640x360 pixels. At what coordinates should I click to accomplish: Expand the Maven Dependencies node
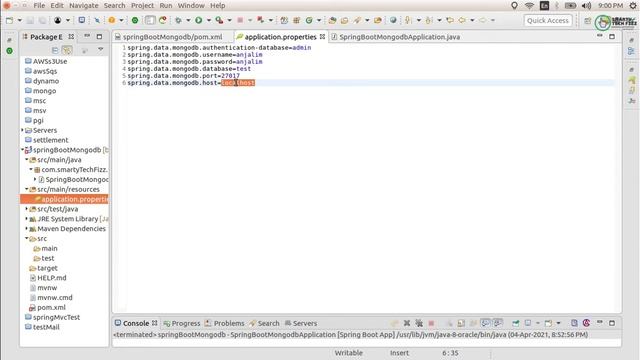[x=27, y=229]
